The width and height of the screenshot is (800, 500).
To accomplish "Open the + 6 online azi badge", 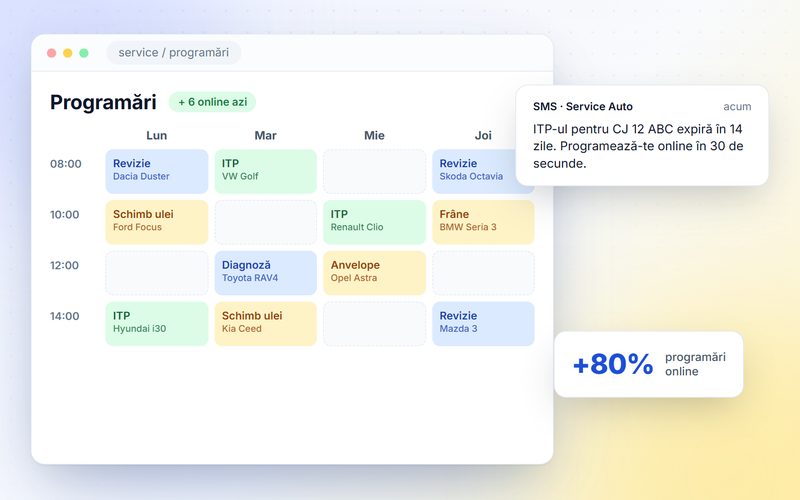I will [212, 102].
